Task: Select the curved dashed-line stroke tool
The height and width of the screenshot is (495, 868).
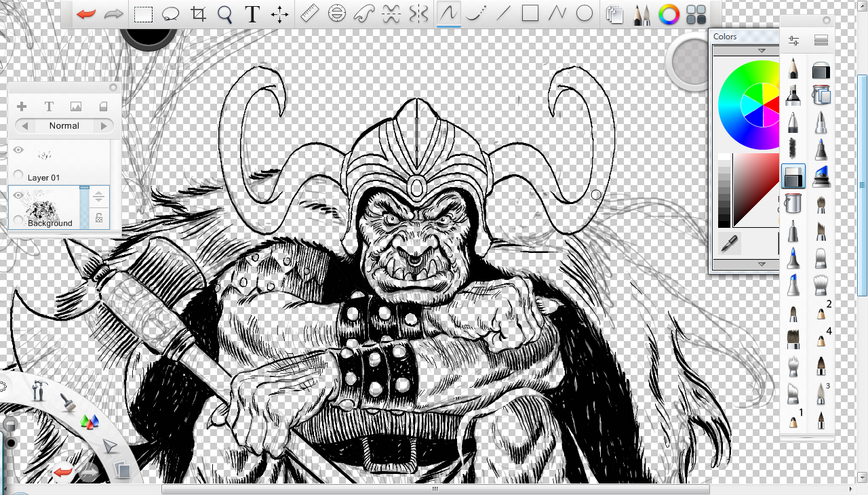Action: click(x=475, y=14)
